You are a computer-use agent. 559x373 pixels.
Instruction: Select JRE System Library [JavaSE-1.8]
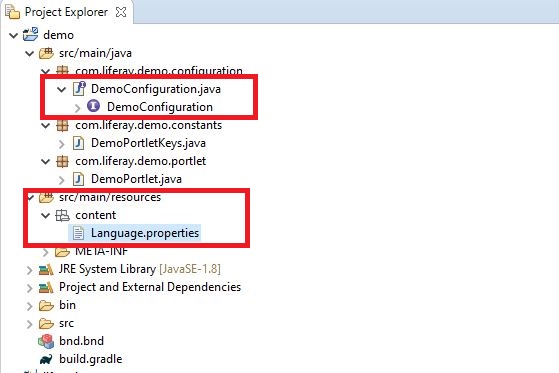point(140,269)
